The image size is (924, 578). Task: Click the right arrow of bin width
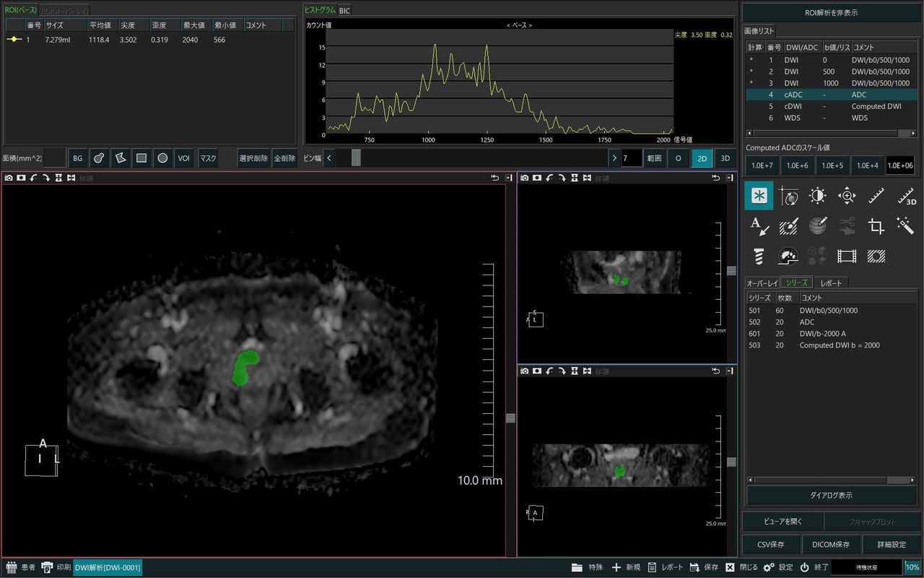tap(614, 158)
